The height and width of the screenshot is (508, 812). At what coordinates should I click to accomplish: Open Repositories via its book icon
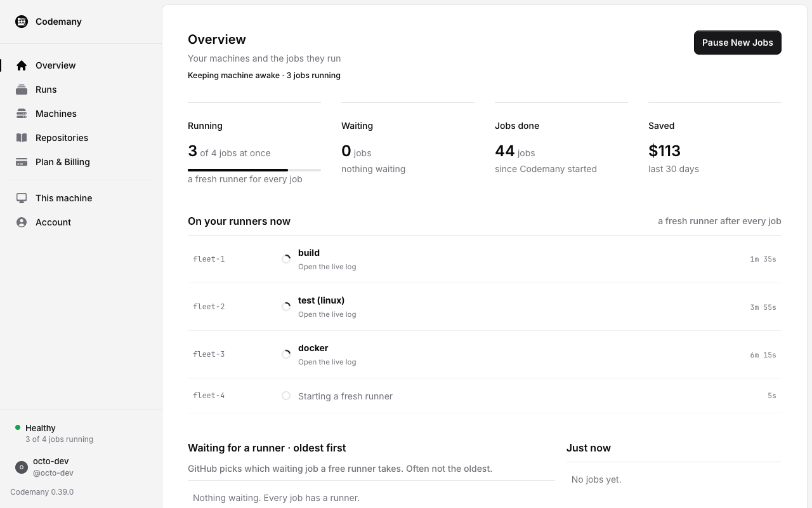pyautogui.click(x=22, y=138)
